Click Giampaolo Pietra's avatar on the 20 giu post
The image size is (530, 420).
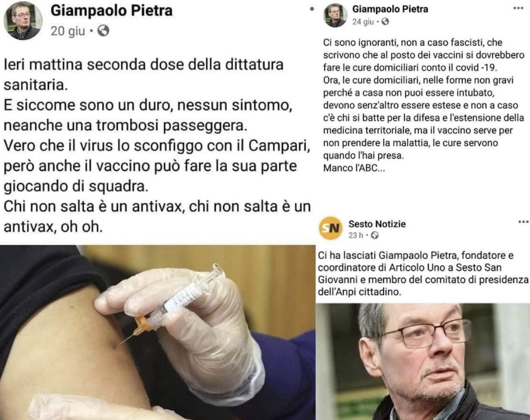click(x=23, y=20)
